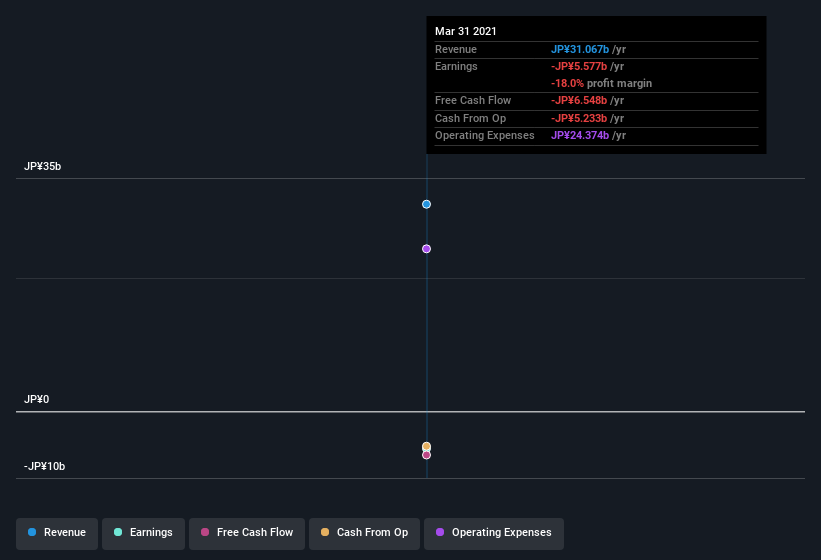Toggle the Revenue legend button

coord(57,533)
